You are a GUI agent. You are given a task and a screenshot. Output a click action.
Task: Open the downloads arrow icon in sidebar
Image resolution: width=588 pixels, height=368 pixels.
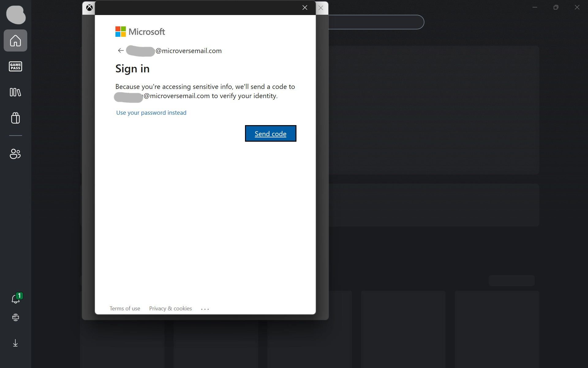[15, 343]
